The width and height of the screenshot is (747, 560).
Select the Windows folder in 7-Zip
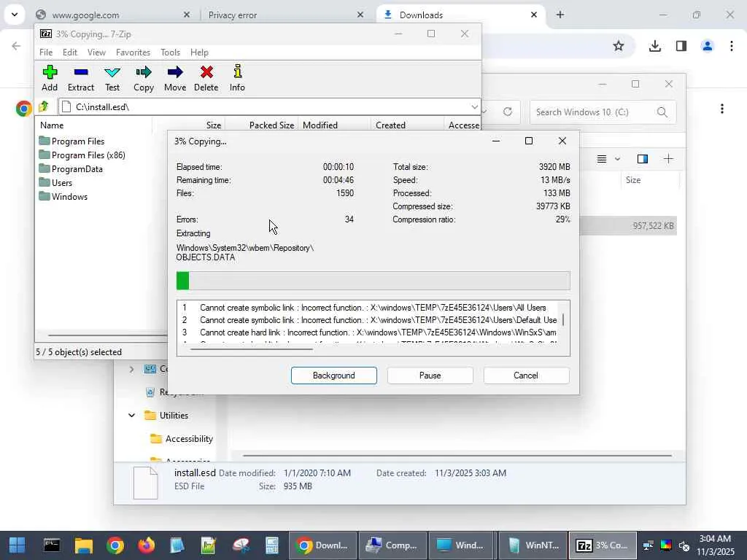(x=63, y=196)
